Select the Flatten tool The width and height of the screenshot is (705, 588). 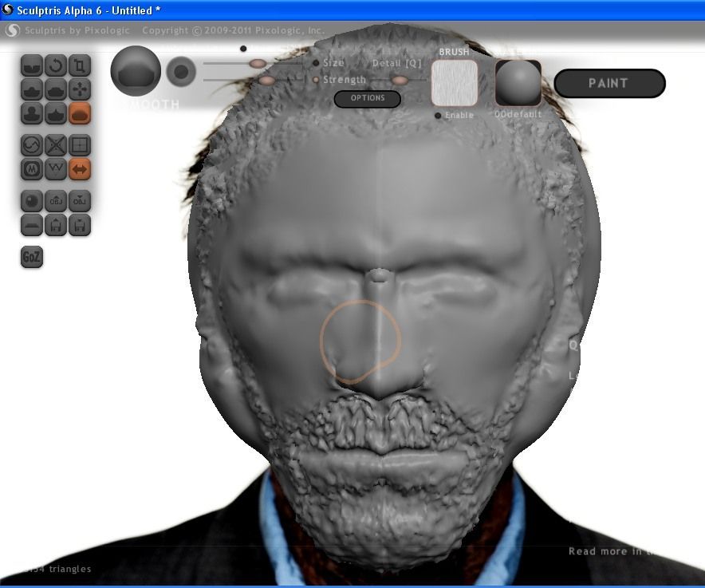(55, 90)
